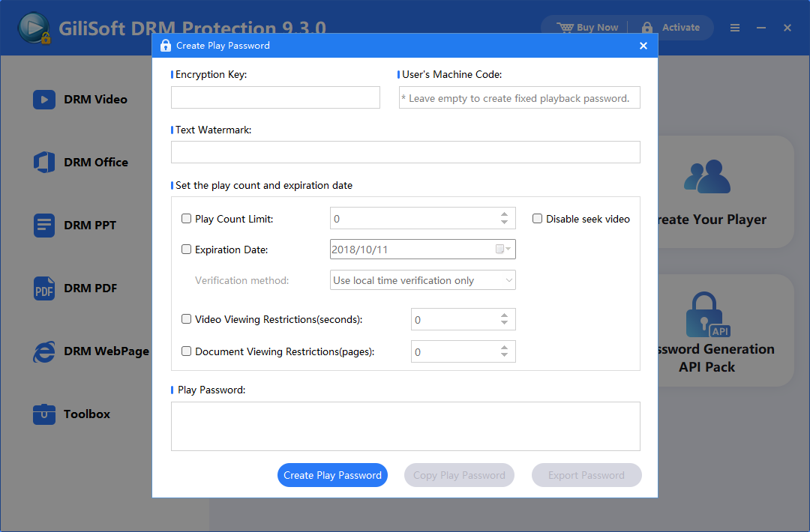The width and height of the screenshot is (810, 532).
Task: Click the lock icon in dialog title
Action: 165,46
